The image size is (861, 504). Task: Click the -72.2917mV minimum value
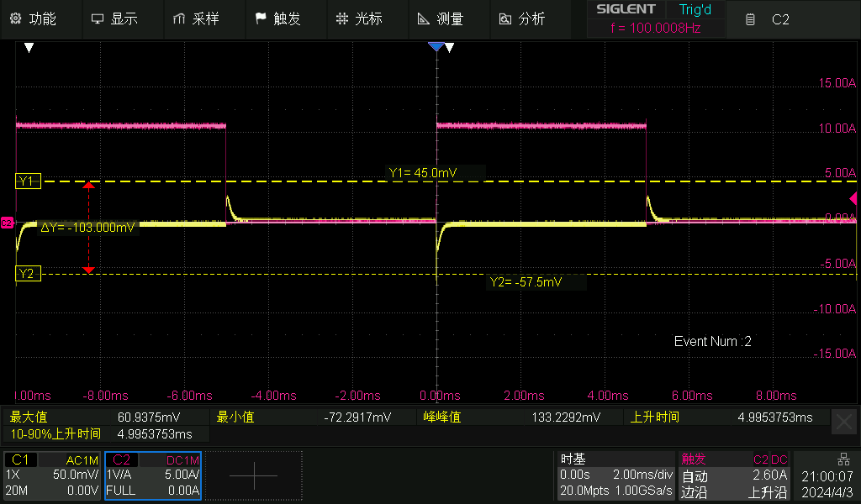pyautogui.click(x=357, y=417)
